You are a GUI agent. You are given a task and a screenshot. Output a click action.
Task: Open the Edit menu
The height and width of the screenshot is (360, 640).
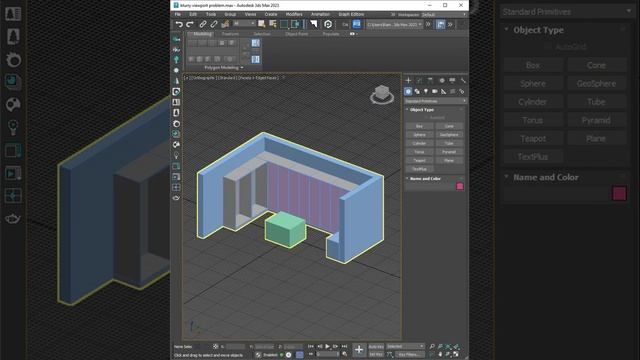[x=193, y=14]
